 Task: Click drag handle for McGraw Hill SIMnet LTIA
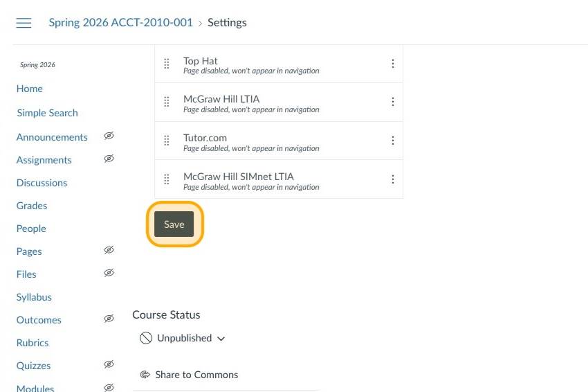point(167,179)
